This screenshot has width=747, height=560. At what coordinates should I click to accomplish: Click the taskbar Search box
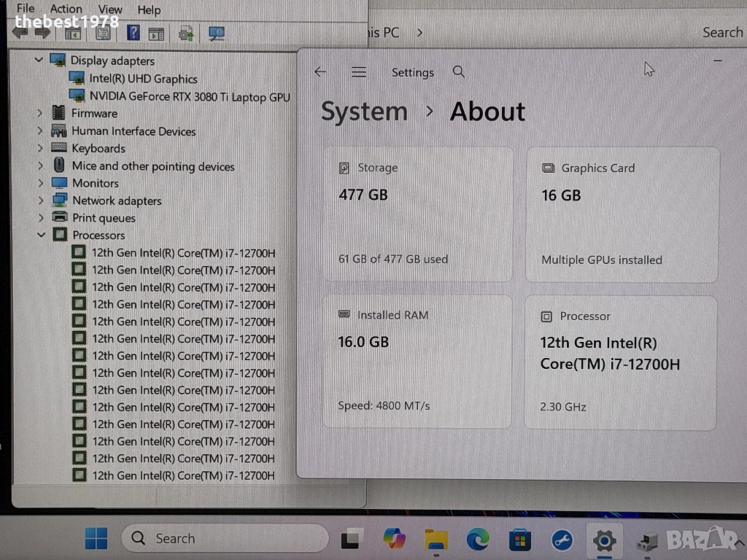(225, 539)
